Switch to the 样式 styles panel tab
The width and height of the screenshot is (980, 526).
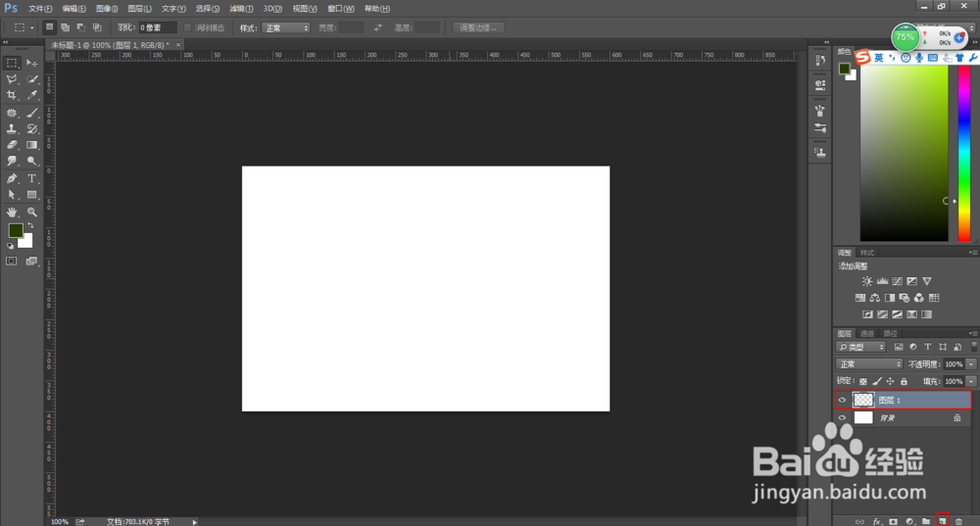[x=867, y=253]
